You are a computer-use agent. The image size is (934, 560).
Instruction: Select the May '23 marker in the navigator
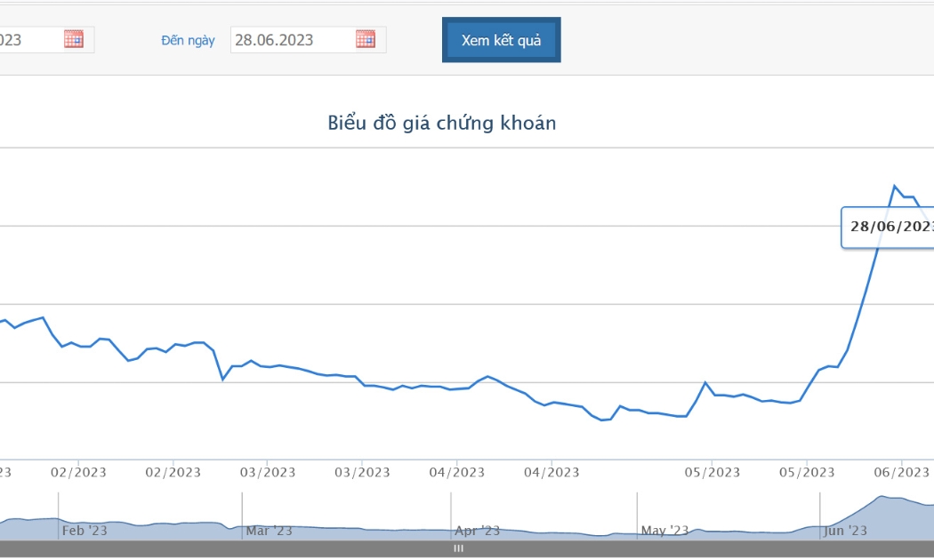click(664, 531)
